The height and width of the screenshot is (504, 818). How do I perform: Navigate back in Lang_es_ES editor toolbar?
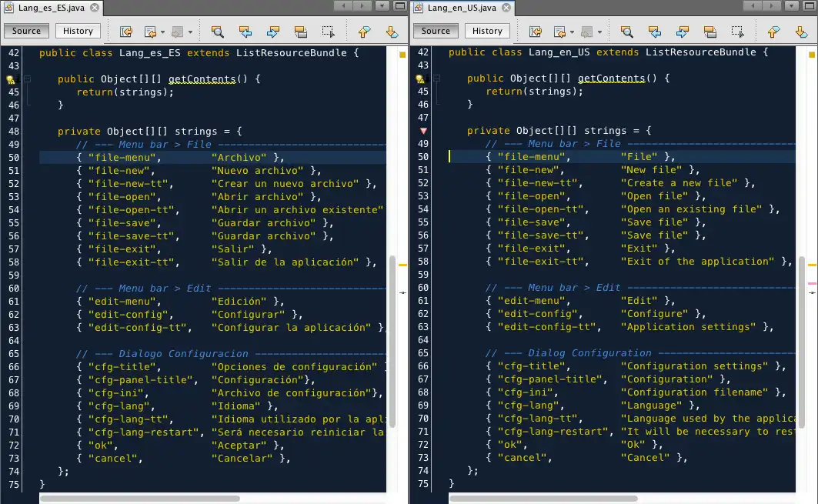point(150,32)
